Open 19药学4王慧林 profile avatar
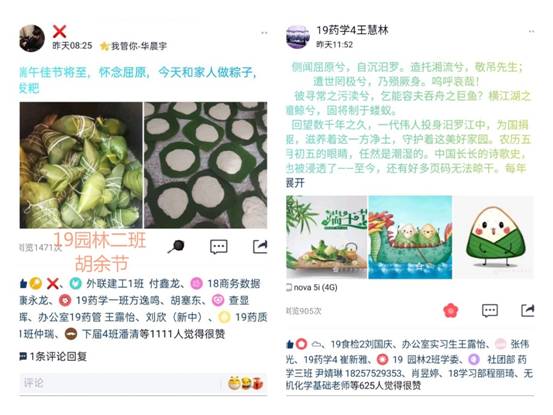This screenshot has width=553, height=415. (x=298, y=37)
